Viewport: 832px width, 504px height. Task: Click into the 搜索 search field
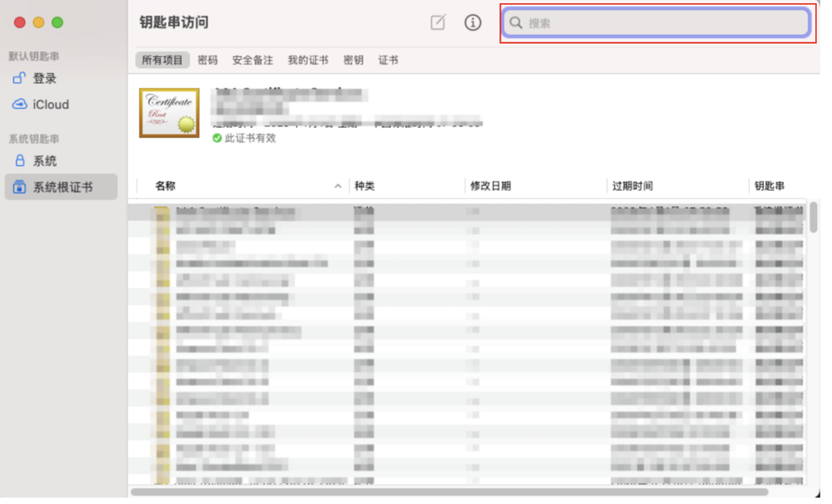point(663,23)
